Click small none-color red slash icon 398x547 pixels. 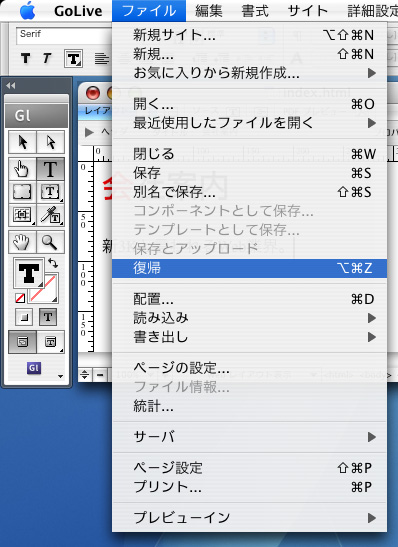coord(20,298)
